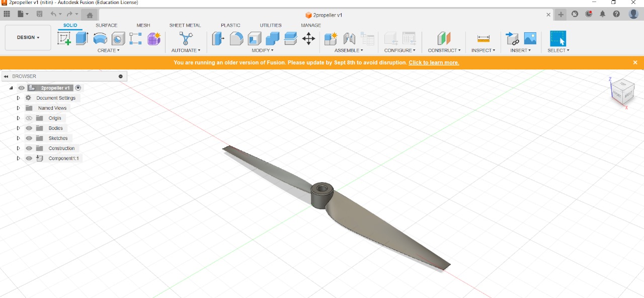This screenshot has width=644, height=298.
Task: Select the Combine tool
Action: (273, 38)
